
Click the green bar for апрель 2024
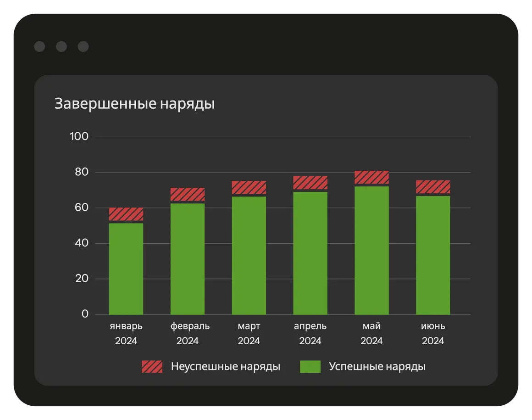[310, 253]
